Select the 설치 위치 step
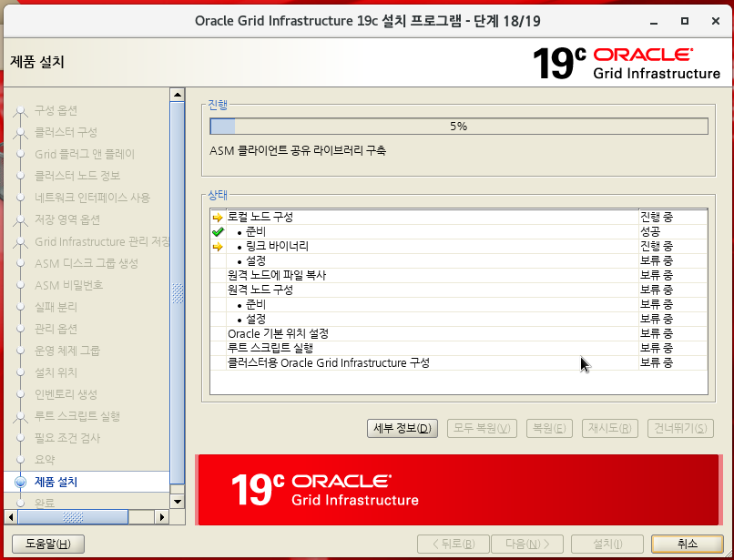 tap(56, 372)
